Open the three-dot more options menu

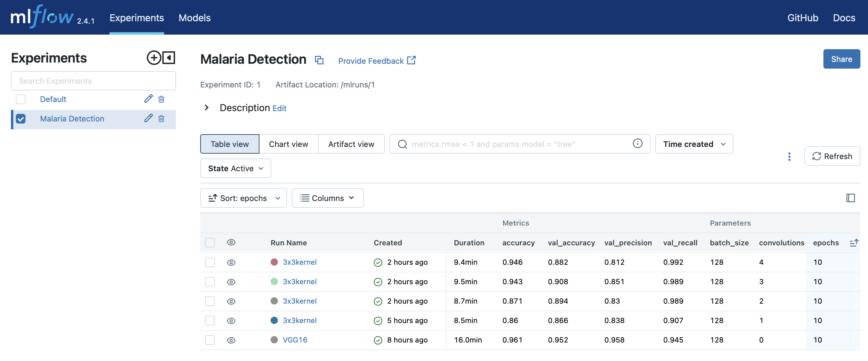[x=789, y=156]
